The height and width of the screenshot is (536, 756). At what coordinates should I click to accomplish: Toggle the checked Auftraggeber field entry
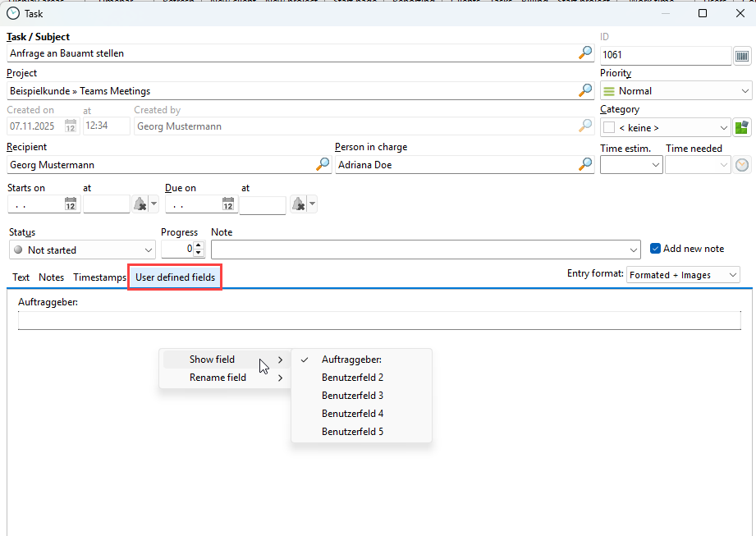[x=351, y=360]
